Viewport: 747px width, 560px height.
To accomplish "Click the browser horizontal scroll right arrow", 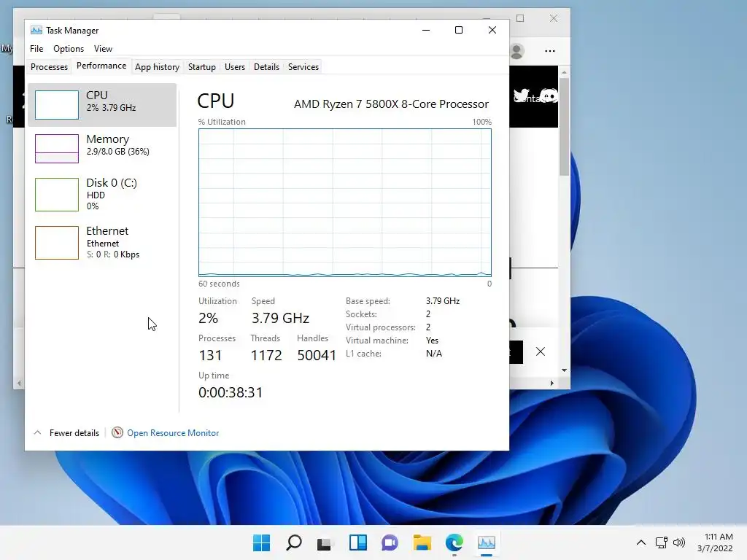I will (552, 383).
